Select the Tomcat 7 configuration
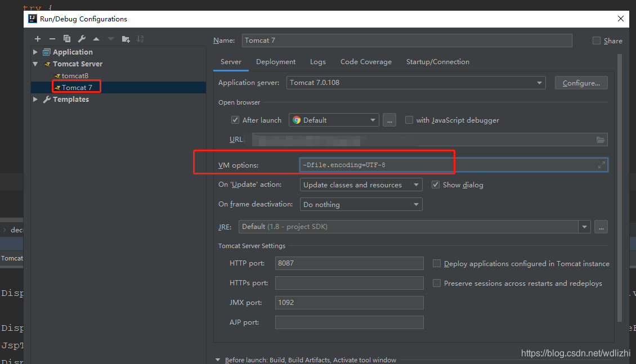Image resolution: width=636 pixels, height=364 pixels. click(x=77, y=88)
